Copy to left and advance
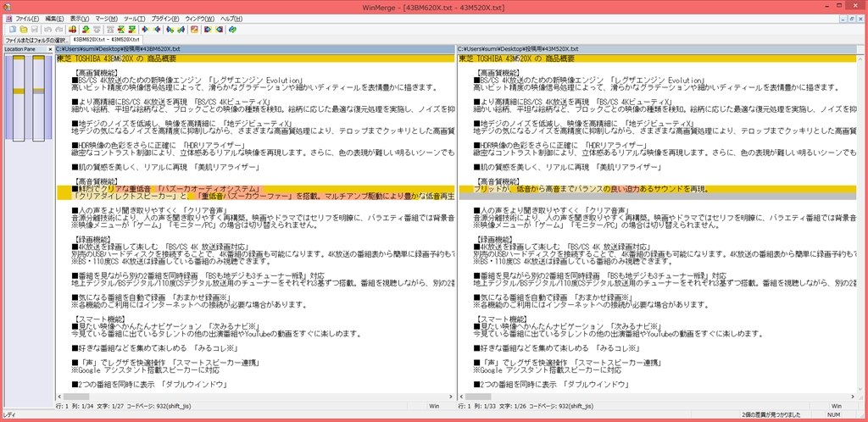 click(181, 30)
